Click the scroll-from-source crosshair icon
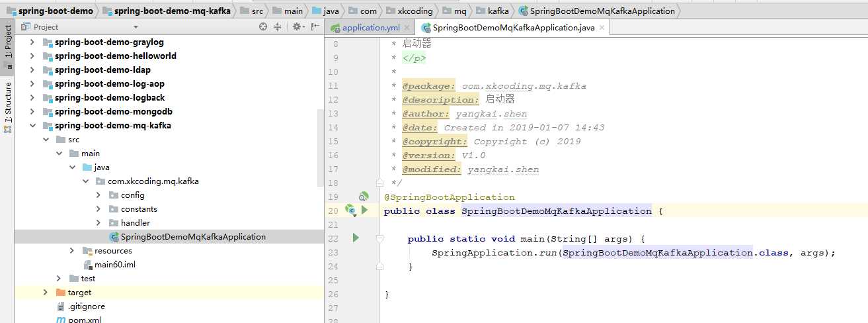The height and width of the screenshot is (323, 868). (x=263, y=27)
